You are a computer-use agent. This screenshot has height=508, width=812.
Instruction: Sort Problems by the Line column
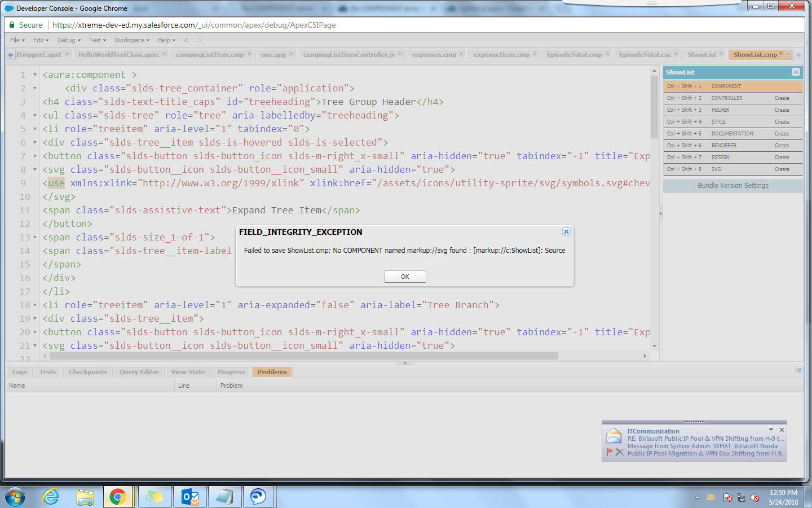[196, 386]
